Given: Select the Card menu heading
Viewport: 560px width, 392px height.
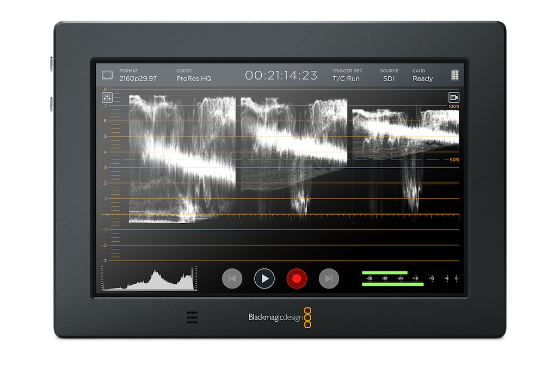Looking at the screenshot, I should (x=419, y=71).
